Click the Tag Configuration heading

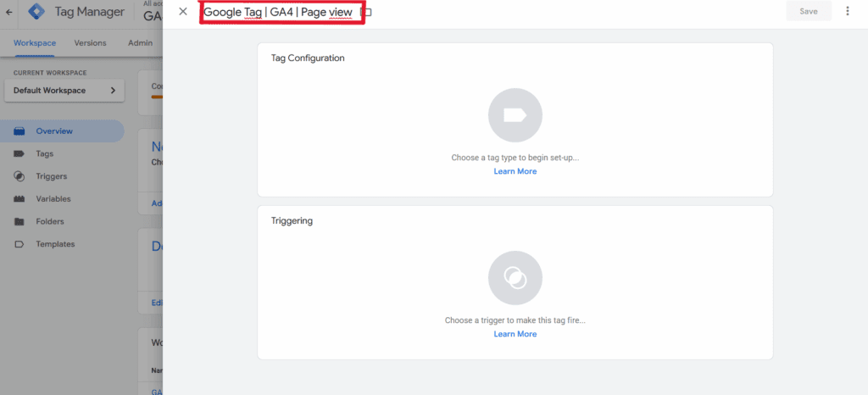coord(308,58)
